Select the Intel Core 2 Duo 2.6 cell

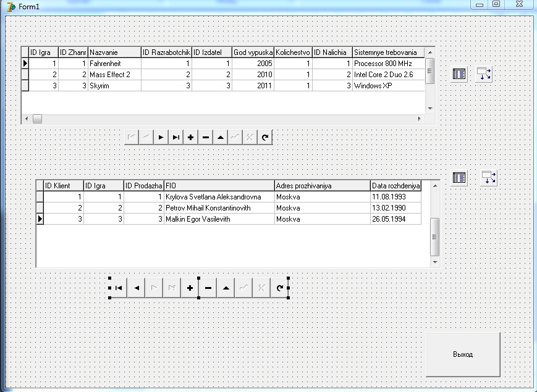(388, 75)
